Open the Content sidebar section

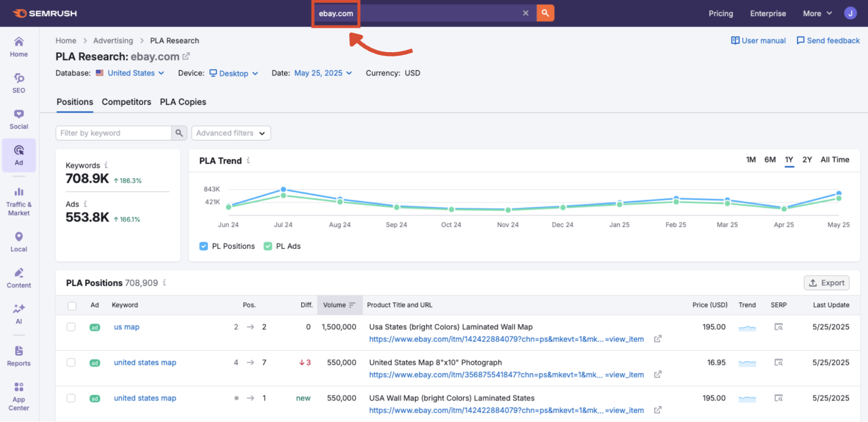coord(19,278)
